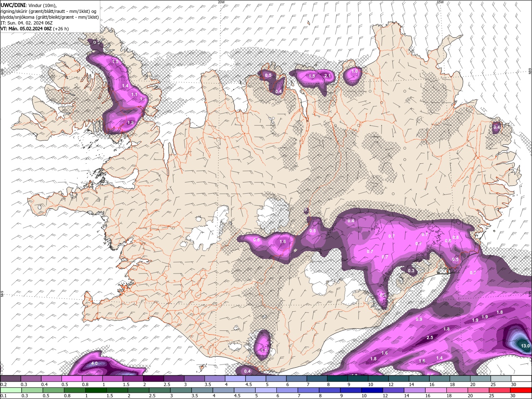Click upper legend row swatch labeled 9

[x=358, y=379]
